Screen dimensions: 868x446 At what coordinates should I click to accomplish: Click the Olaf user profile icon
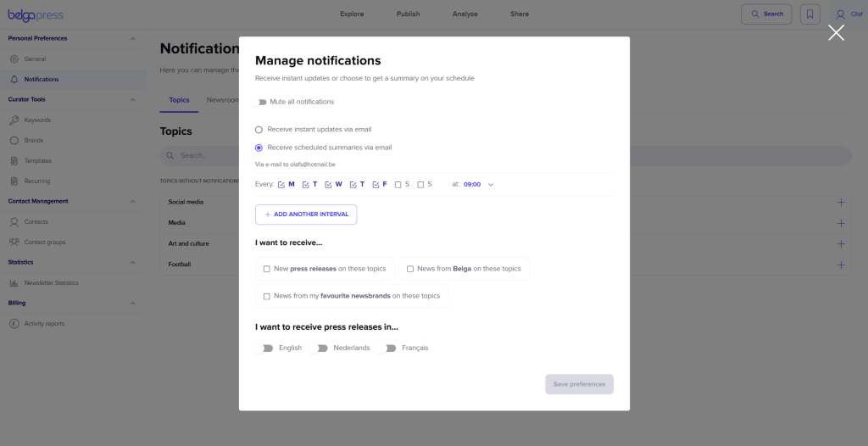(840, 14)
